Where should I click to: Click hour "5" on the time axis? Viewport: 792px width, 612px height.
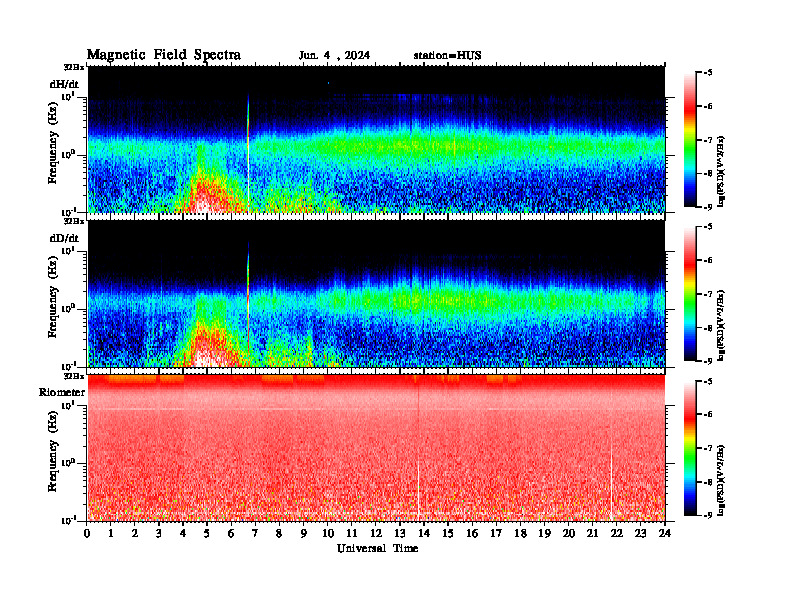(207, 533)
